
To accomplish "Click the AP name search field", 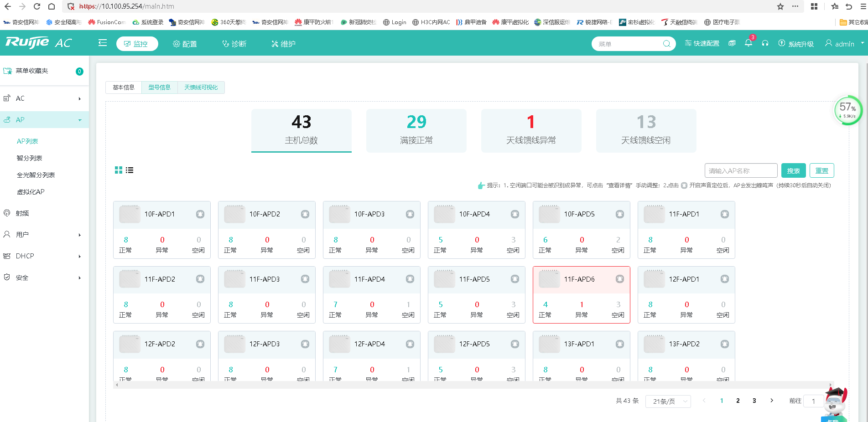I will 740,171.
